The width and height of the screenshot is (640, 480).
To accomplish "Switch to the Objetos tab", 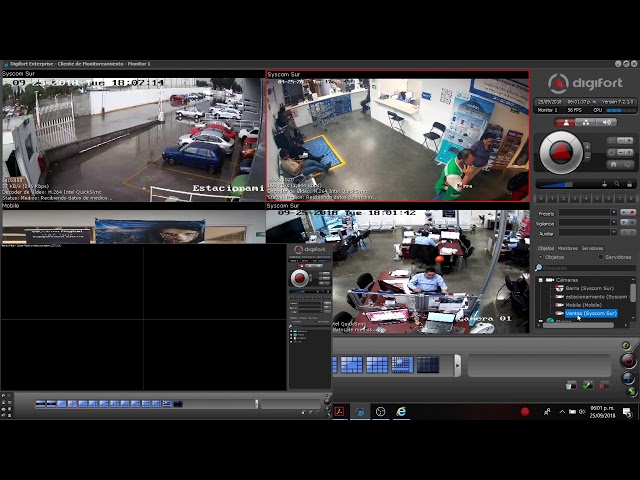I will point(546,248).
